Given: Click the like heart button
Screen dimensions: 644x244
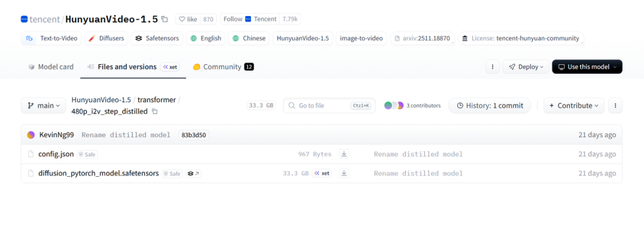Looking at the screenshot, I should click(188, 19).
